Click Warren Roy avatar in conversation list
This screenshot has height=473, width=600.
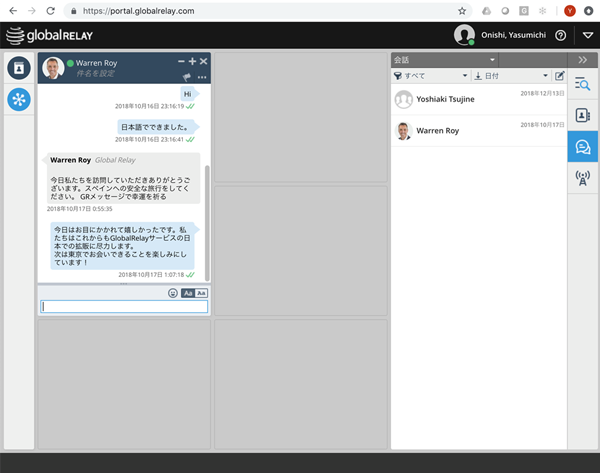(404, 131)
